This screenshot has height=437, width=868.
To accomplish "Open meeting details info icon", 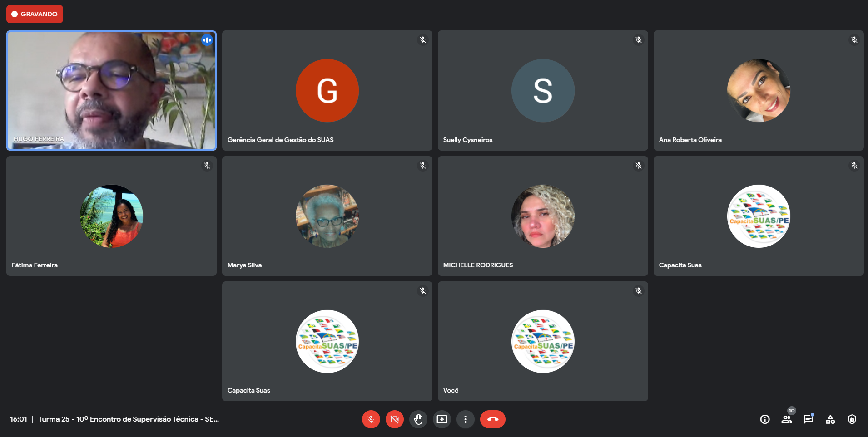I will [765, 419].
